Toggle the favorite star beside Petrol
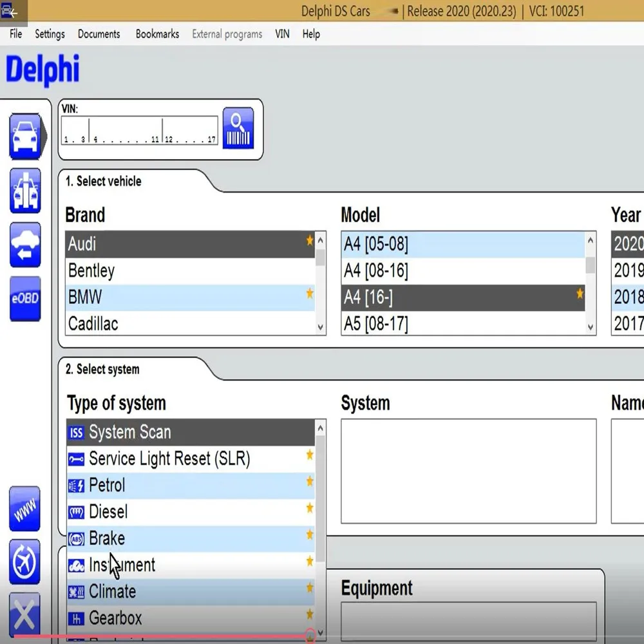 [310, 481]
